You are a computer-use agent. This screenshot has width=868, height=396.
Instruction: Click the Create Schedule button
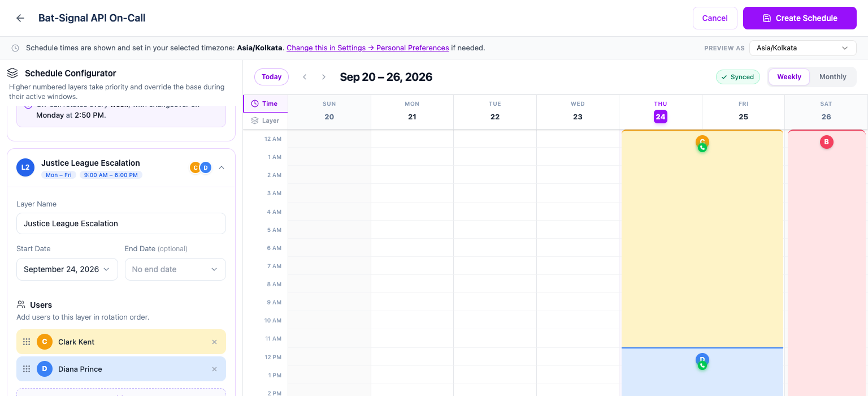pyautogui.click(x=800, y=18)
